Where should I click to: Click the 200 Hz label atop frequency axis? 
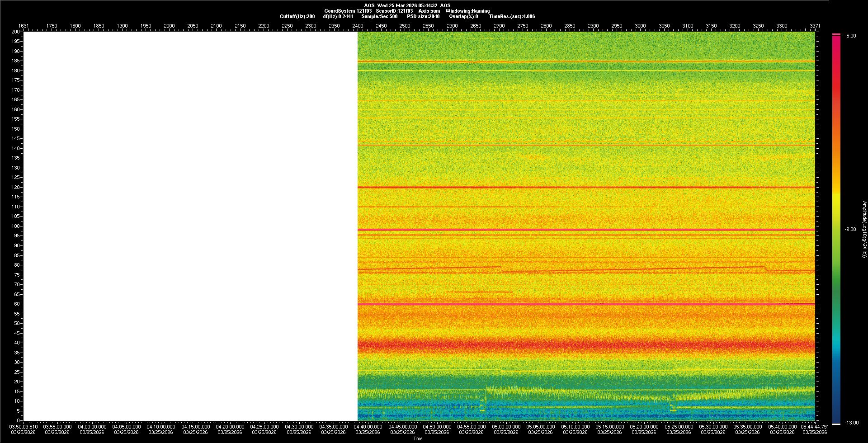coord(16,32)
